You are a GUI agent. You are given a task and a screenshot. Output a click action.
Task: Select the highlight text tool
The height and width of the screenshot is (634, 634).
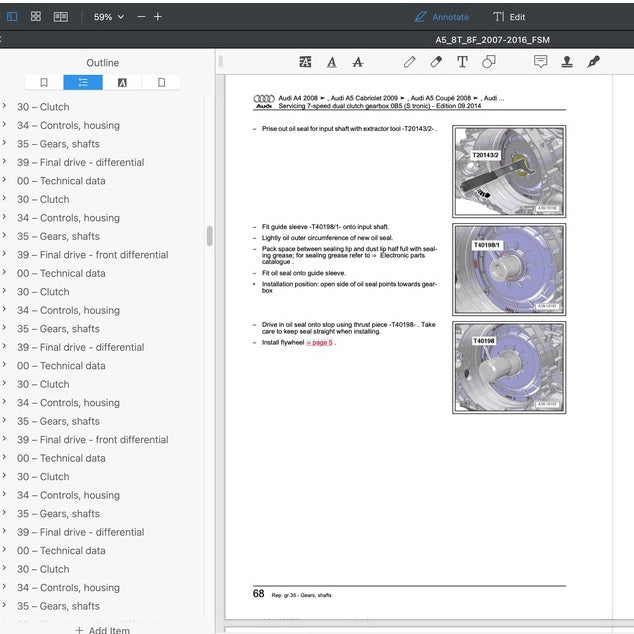(x=305, y=62)
